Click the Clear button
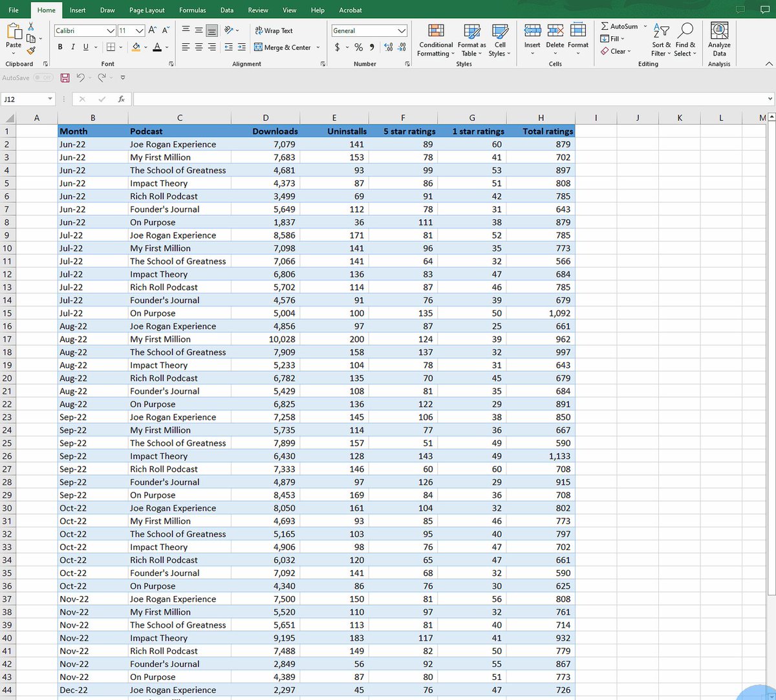The width and height of the screenshot is (776, 700). (615, 51)
